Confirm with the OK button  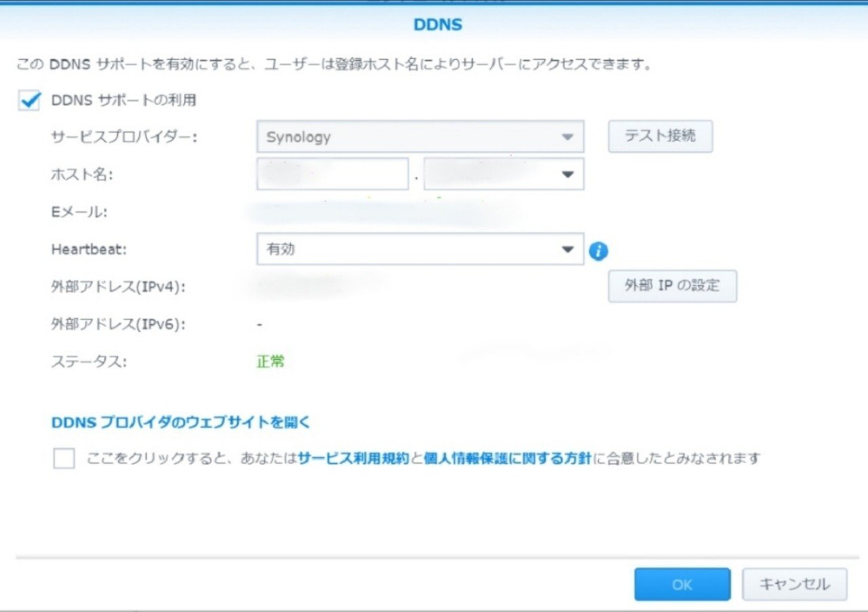682,584
